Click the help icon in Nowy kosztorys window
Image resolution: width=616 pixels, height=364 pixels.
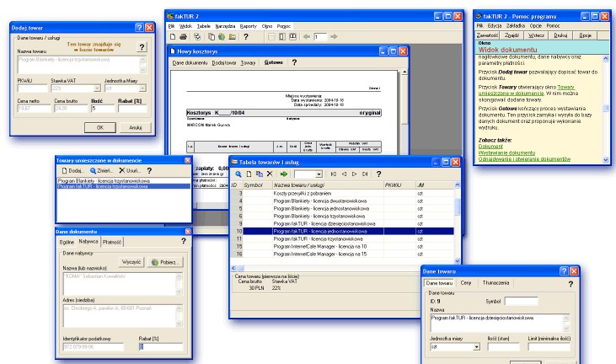294,62
